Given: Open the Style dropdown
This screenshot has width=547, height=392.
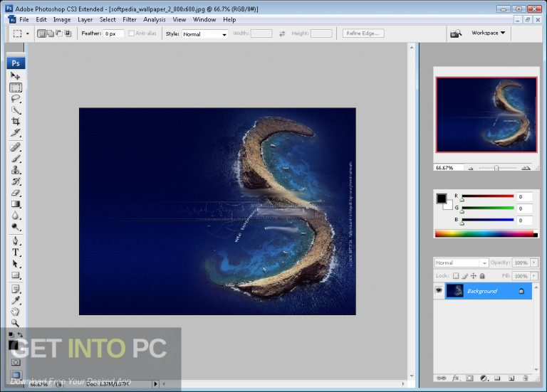Looking at the screenshot, I should [205, 34].
